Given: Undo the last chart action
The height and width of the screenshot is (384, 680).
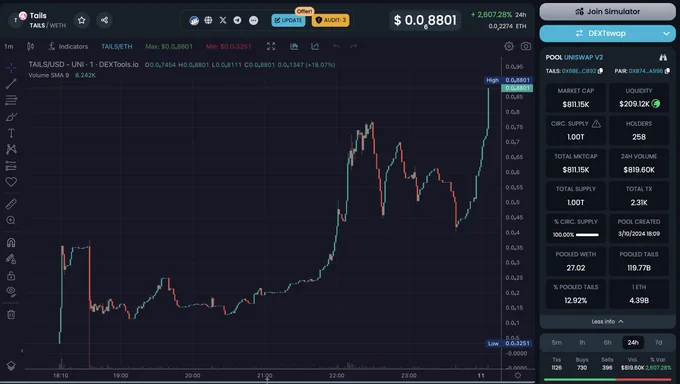Looking at the screenshot, I should (x=336, y=46).
